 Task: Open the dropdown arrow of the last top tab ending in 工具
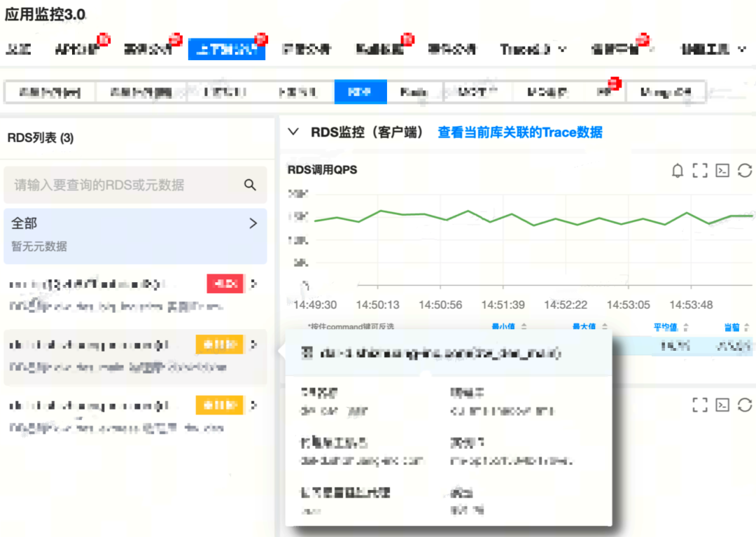pos(742,49)
